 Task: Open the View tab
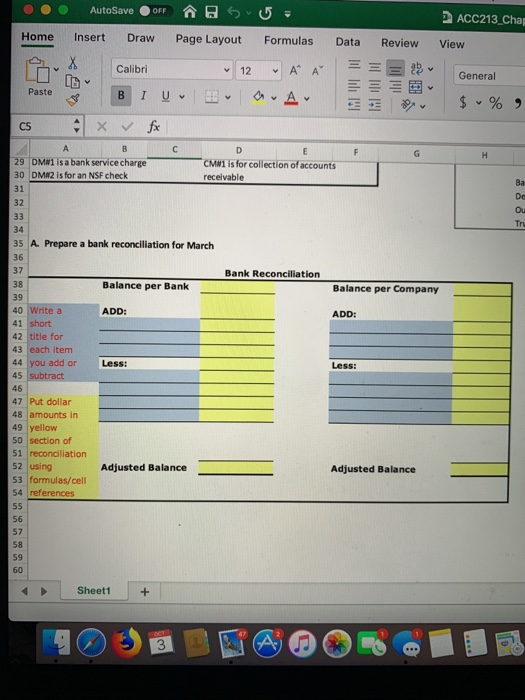pyautogui.click(x=452, y=44)
